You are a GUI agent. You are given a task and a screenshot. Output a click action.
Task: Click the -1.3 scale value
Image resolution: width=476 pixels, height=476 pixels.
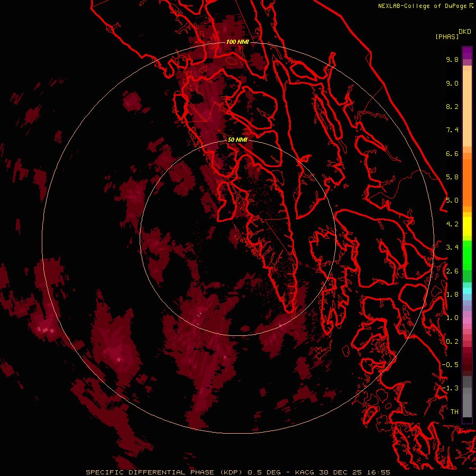click(x=450, y=388)
